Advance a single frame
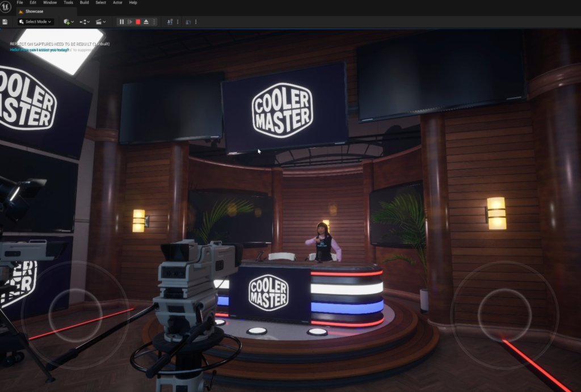This screenshot has height=392, width=581. pos(130,22)
